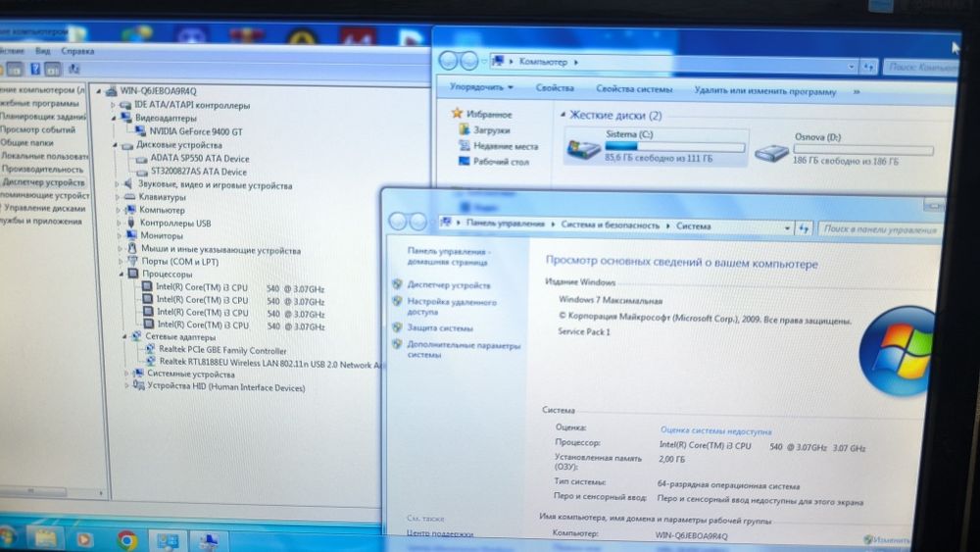Open Недавние места in Explorer sidebar
This screenshot has height=552, width=980.
[498, 146]
